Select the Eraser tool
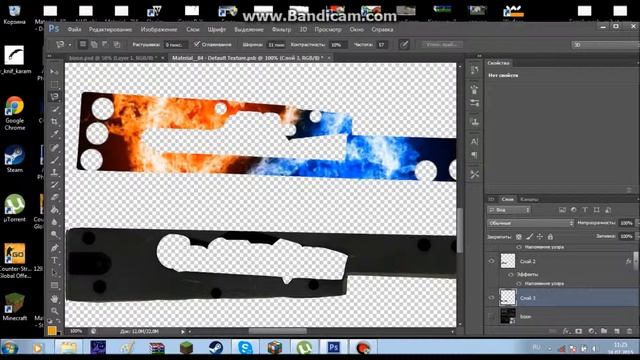640x360 pixels. pyautogui.click(x=54, y=198)
